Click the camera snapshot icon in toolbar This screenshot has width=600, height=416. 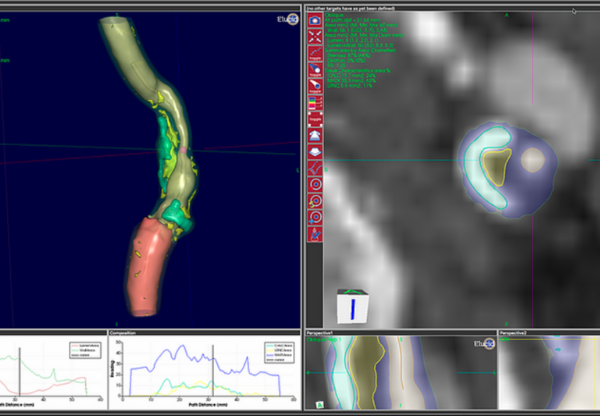click(x=315, y=20)
